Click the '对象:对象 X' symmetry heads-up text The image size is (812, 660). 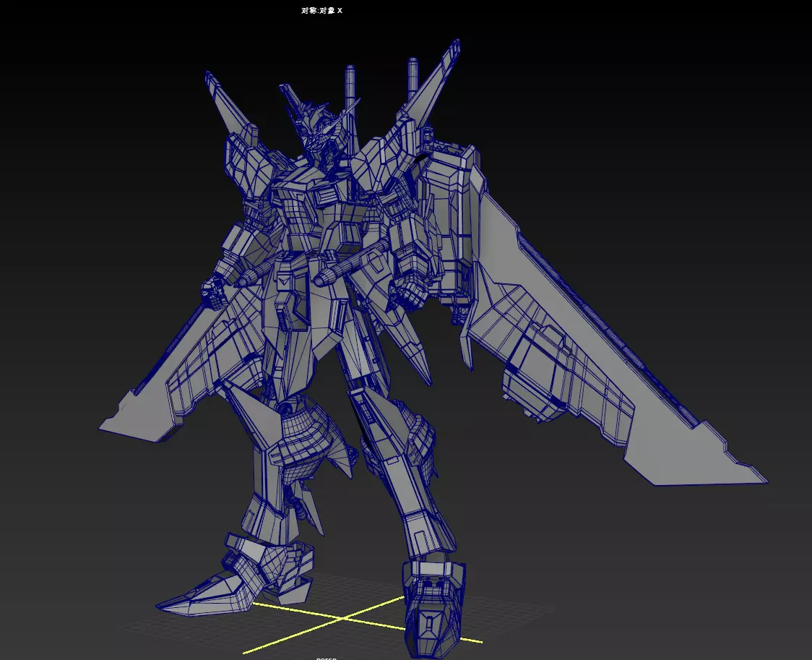click(321, 10)
